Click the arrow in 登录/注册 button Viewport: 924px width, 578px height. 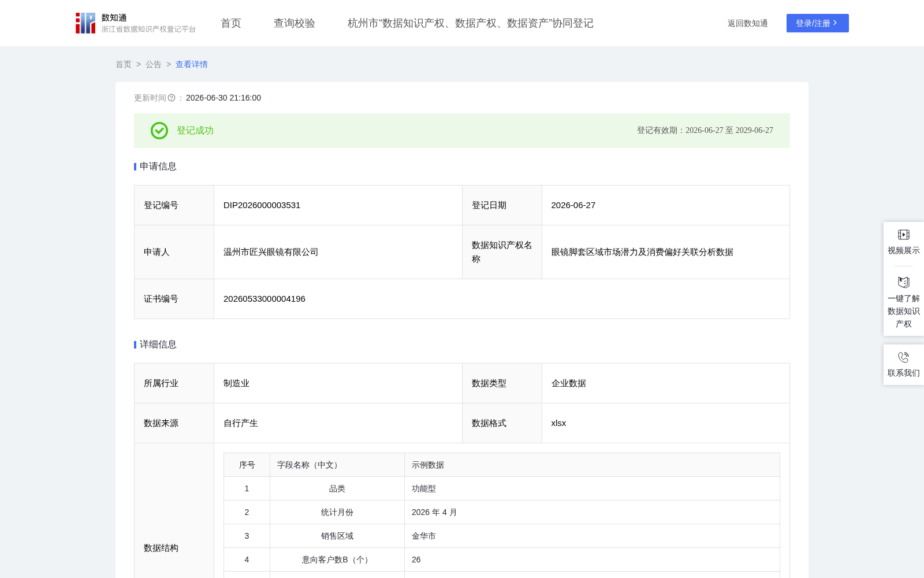(x=835, y=23)
